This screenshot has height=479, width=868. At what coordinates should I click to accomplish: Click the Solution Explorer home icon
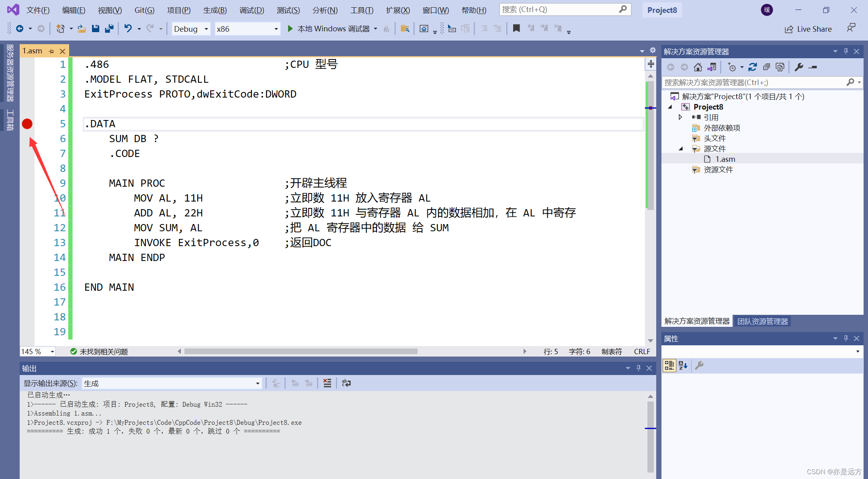click(698, 67)
